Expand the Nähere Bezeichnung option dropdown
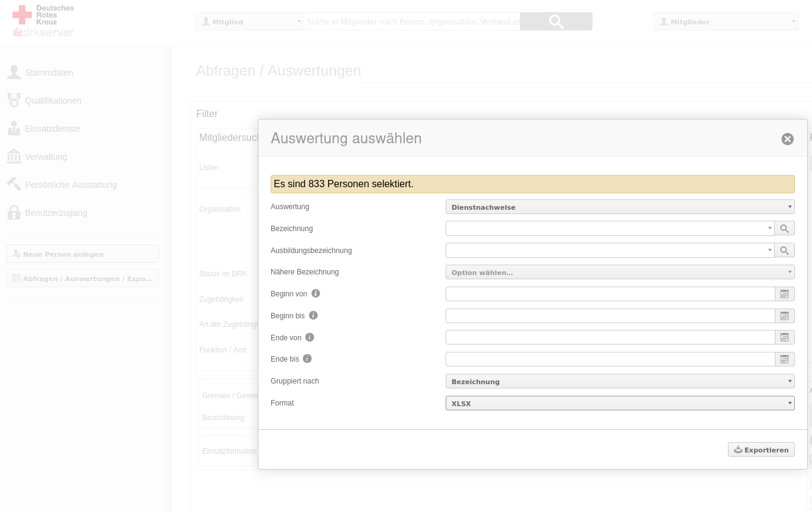Viewport: 812px width, 511px height. tap(619, 273)
